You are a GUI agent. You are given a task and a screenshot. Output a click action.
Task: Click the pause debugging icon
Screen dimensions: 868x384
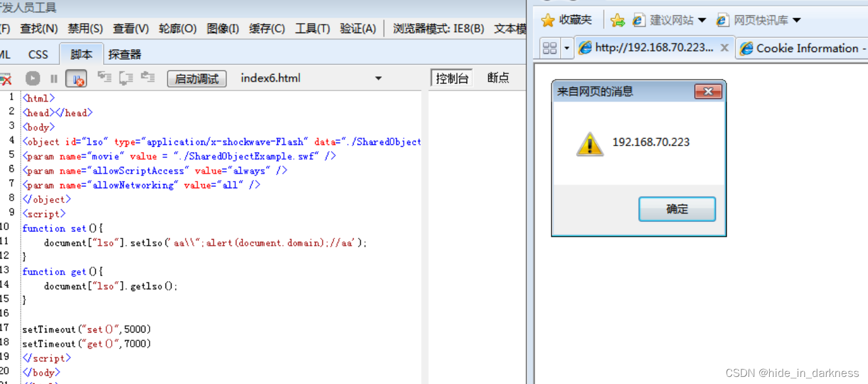(54, 79)
